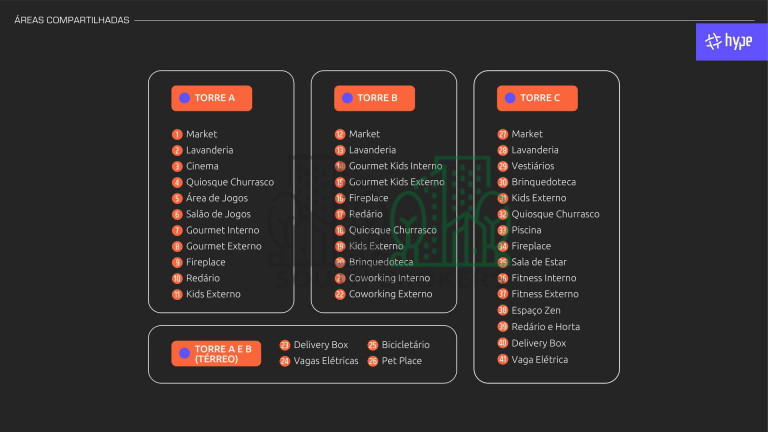Click the purple dot in Torre A label
The height and width of the screenshot is (432, 768).
click(x=184, y=98)
